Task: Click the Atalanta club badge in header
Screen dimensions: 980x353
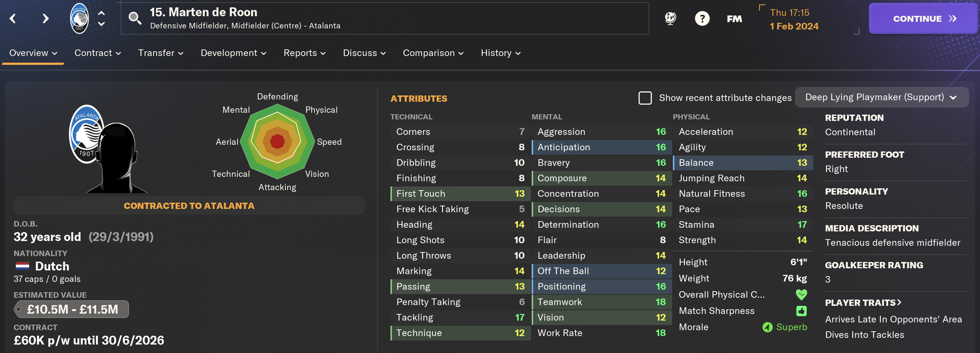Action: click(80, 18)
